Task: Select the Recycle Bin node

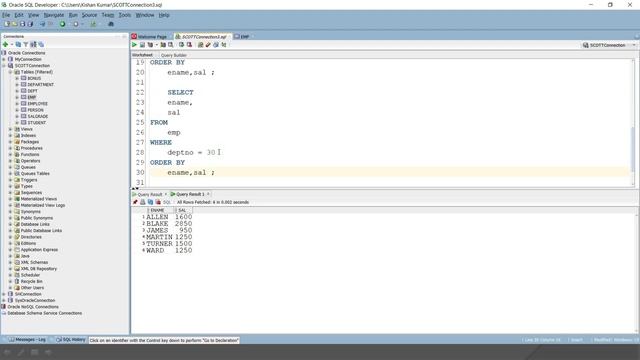Action: (31, 281)
